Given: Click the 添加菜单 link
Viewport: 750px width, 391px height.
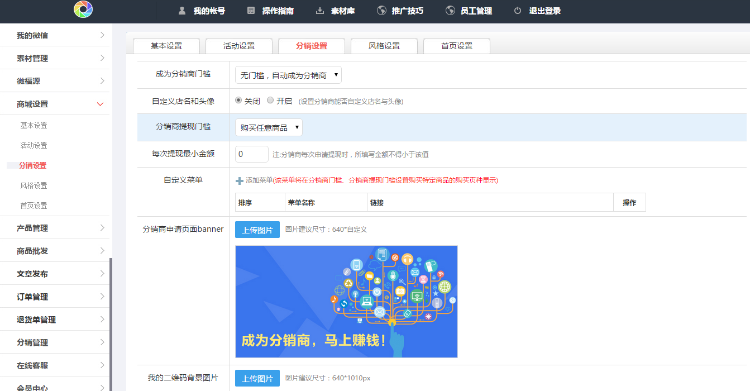Looking at the screenshot, I should [259, 180].
